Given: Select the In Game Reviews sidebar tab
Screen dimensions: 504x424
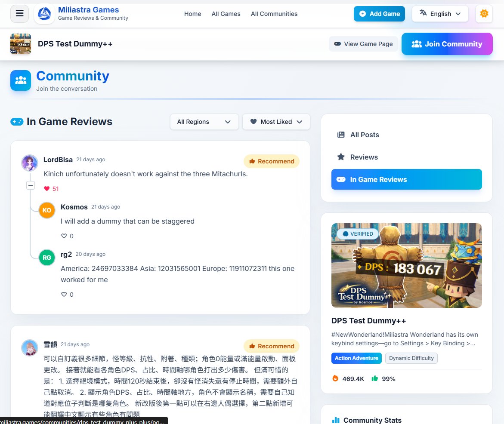Looking at the screenshot, I should (x=407, y=179).
